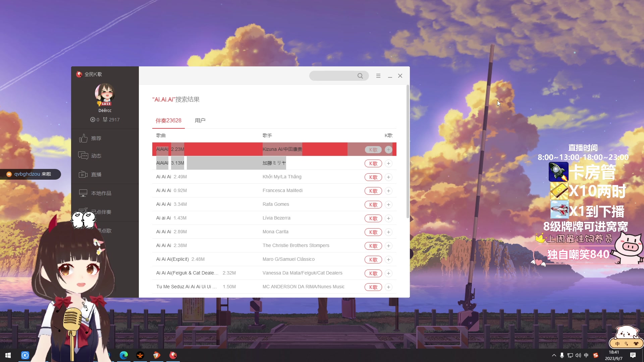
Task: Expand the system tray hidden icons
Action: (x=554, y=355)
